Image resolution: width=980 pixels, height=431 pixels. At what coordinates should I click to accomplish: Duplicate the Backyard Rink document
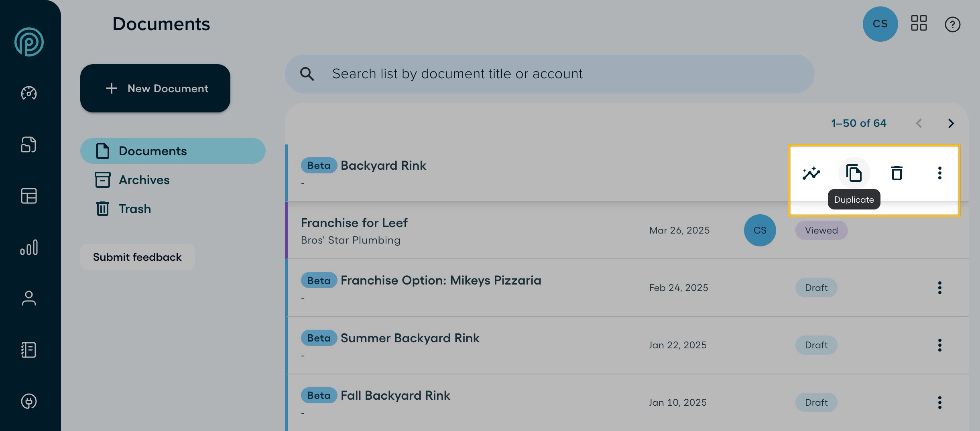tap(854, 173)
